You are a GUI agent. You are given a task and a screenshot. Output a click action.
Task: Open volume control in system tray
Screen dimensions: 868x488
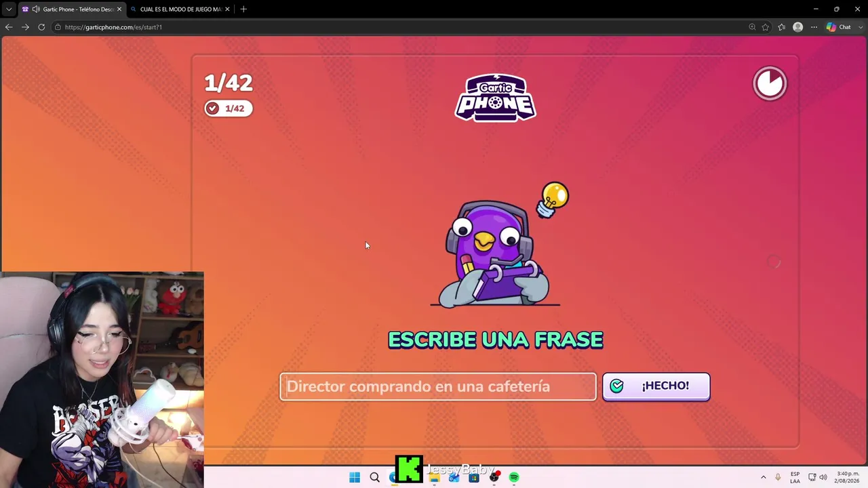click(823, 477)
